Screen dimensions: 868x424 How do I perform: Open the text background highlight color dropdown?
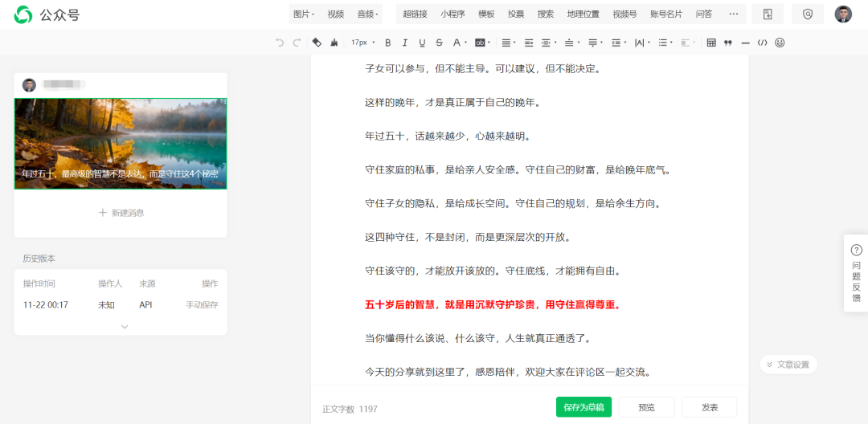coord(483,43)
